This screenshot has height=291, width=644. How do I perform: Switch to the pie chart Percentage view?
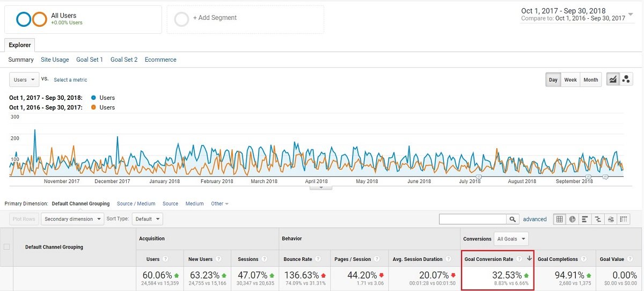click(x=572, y=219)
